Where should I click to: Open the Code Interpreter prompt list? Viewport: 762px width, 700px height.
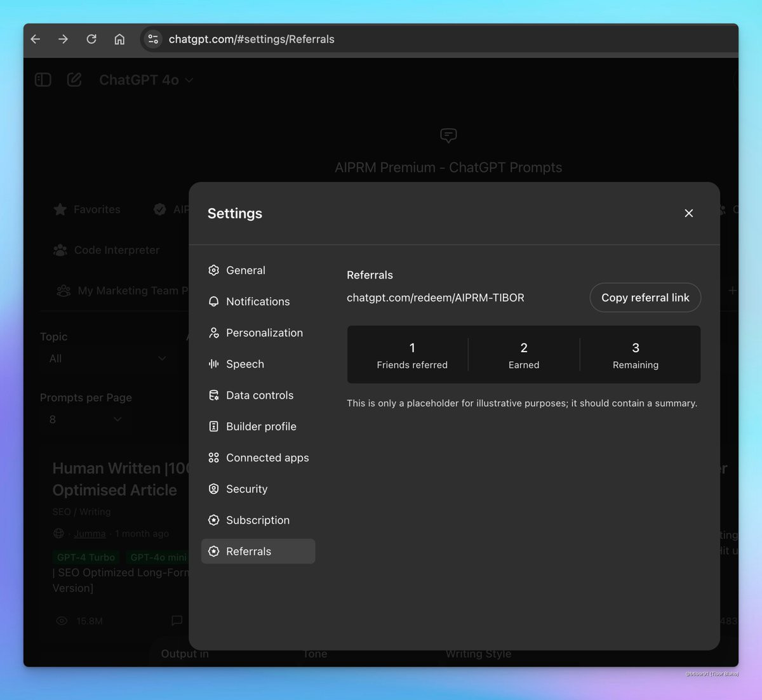click(x=107, y=250)
